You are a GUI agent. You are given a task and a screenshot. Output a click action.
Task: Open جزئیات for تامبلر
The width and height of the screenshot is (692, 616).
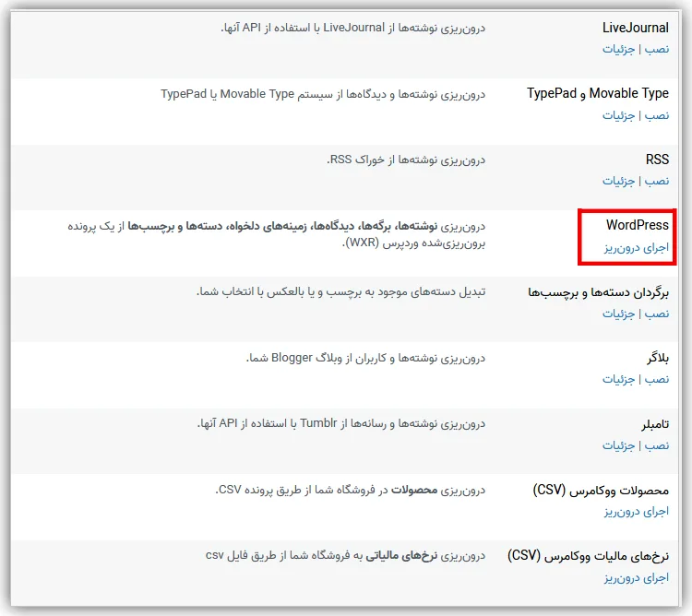(619, 445)
